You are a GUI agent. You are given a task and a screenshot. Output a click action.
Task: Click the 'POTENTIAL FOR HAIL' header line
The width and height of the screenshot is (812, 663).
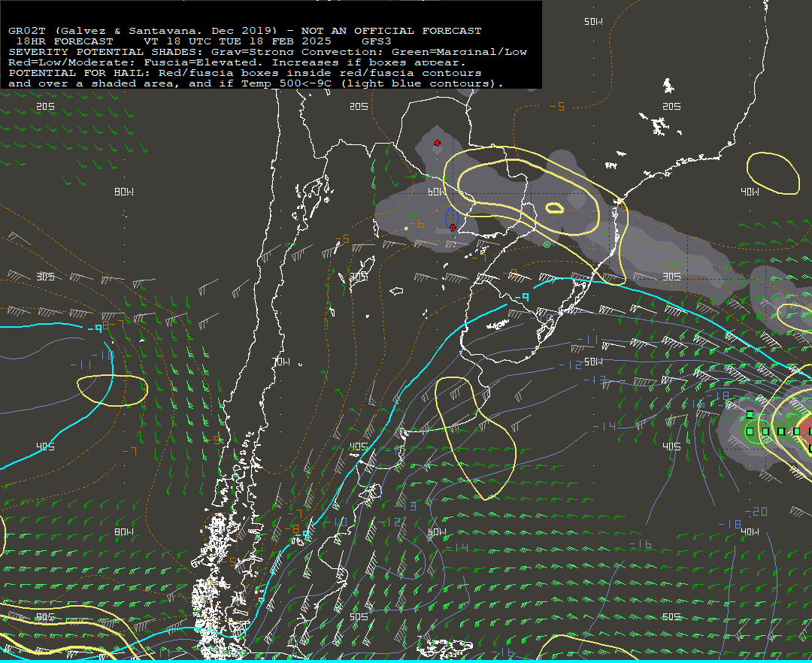tap(244, 73)
